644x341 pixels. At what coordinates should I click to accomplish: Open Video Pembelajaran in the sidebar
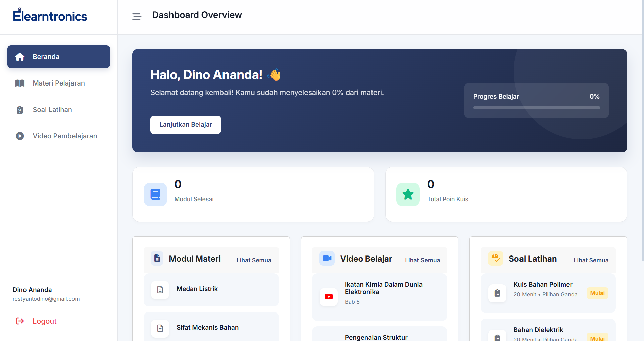coord(59,136)
